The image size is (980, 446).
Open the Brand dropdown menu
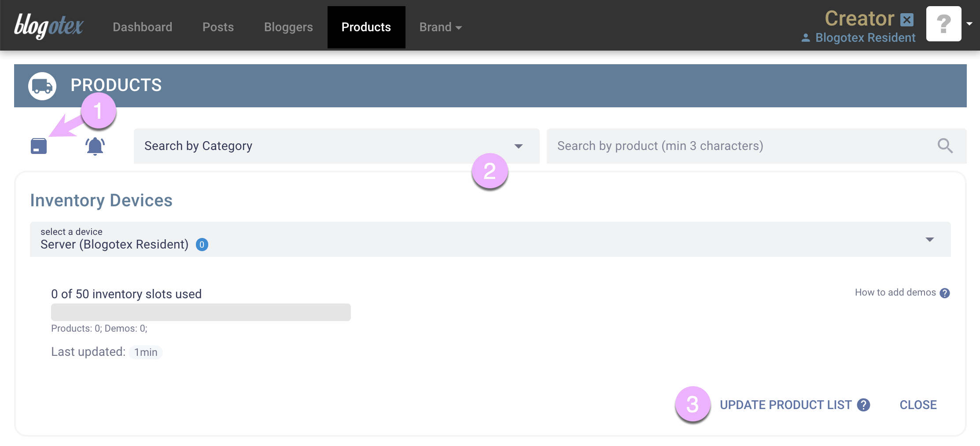pyautogui.click(x=440, y=27)
